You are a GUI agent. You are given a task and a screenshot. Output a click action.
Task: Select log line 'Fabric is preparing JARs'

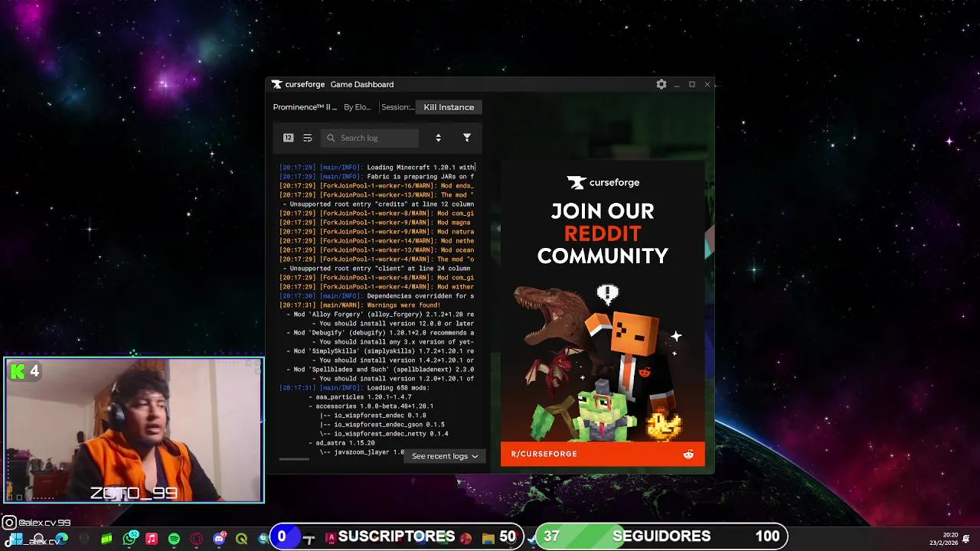click(x=377, y=176)
